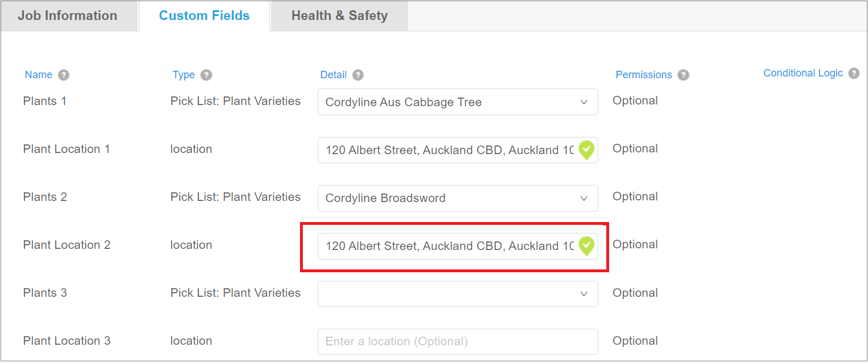Click Optional next to Plant Location 3
Viewport: 868px width, 363px height.
tap(635, 340)
